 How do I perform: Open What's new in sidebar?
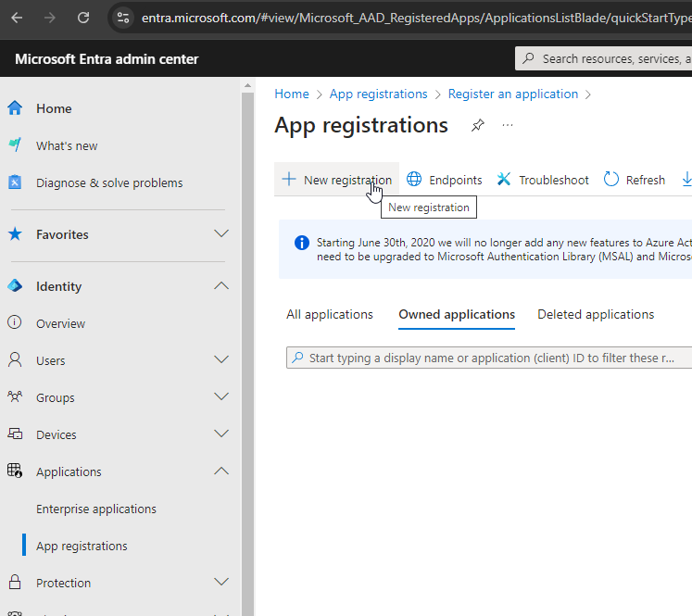click(67, 145)
